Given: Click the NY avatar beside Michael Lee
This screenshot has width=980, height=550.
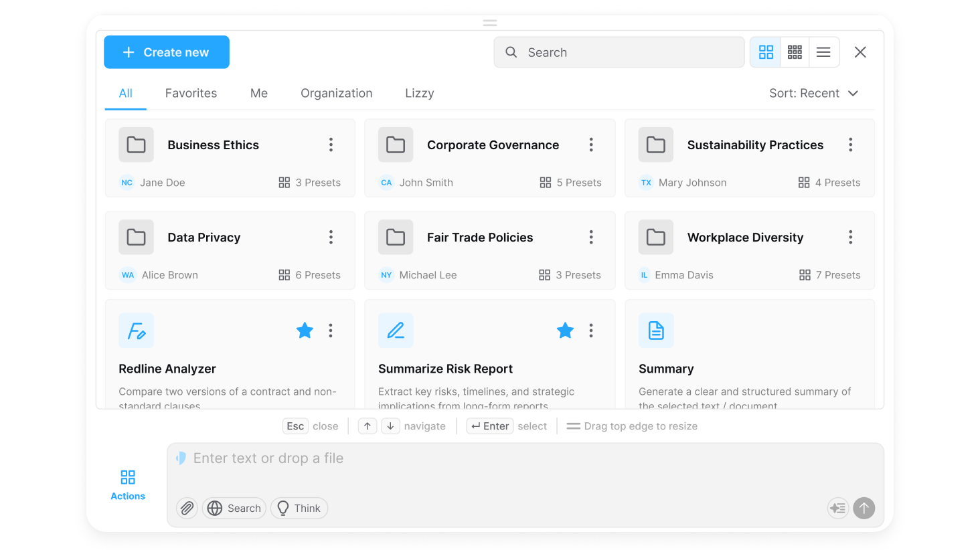Looking at the screenshot, I should [386, 275].
